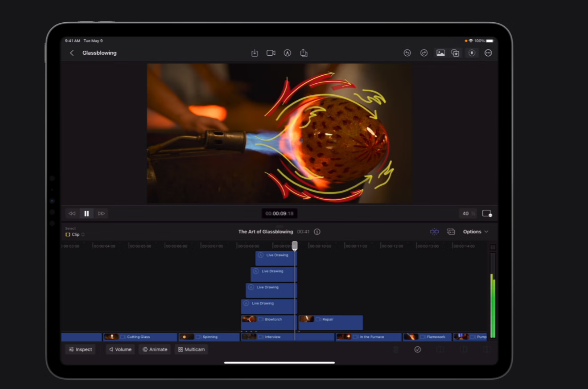Image resolution: width=588 pixels, height=389 pixels.
Task: Click the audio meter icon above the meters
Action: click(493, 247)
